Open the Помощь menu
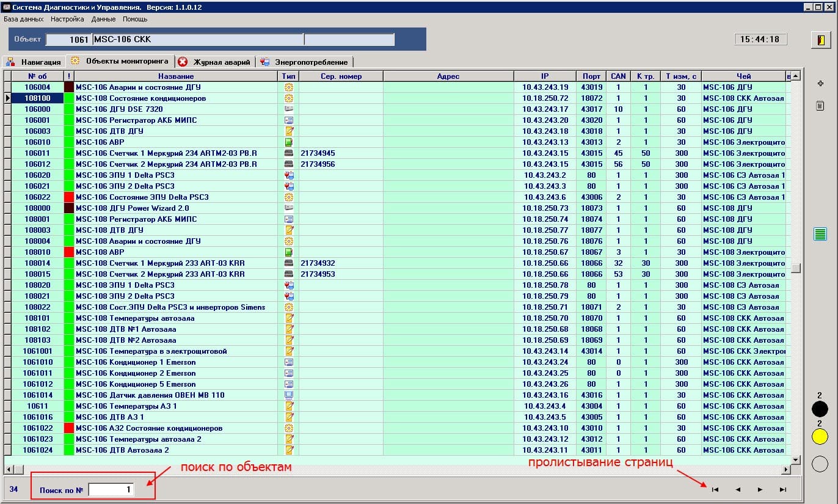This screenshot has width=838, height=504. click(135, 19)
